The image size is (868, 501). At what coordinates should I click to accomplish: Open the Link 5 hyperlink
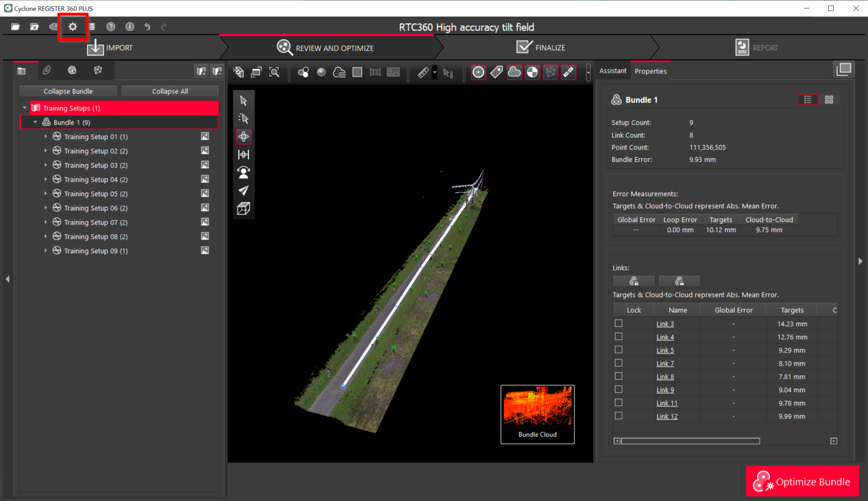[665, 350]
